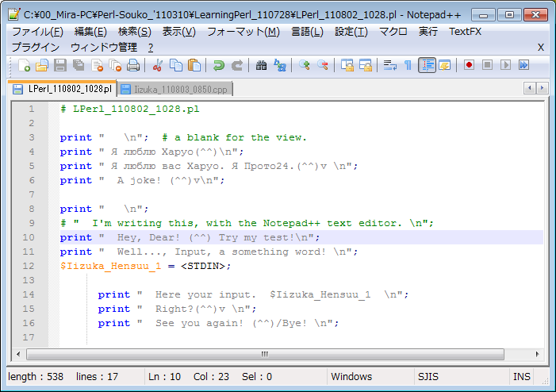556x392 pixels.
Task: Undo the last edit with the green arrow
Action: tap(218, 65)
